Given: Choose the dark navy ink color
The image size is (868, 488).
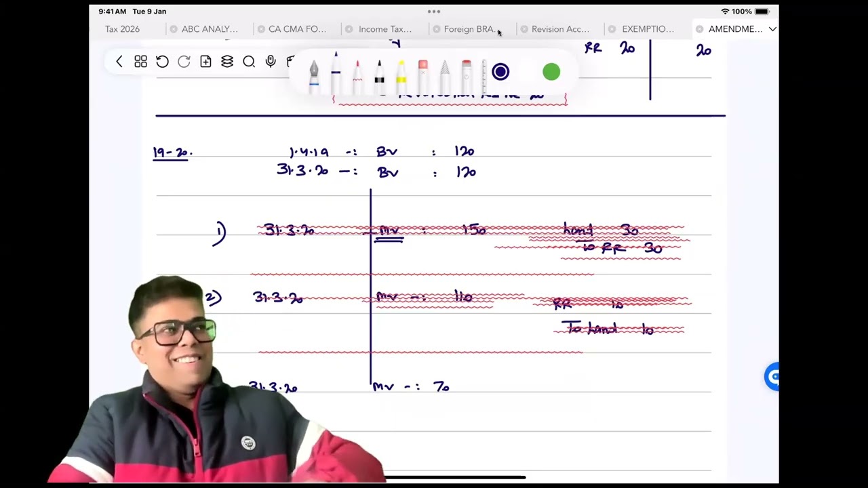Looking at the screenshot, I should (500, 72).
